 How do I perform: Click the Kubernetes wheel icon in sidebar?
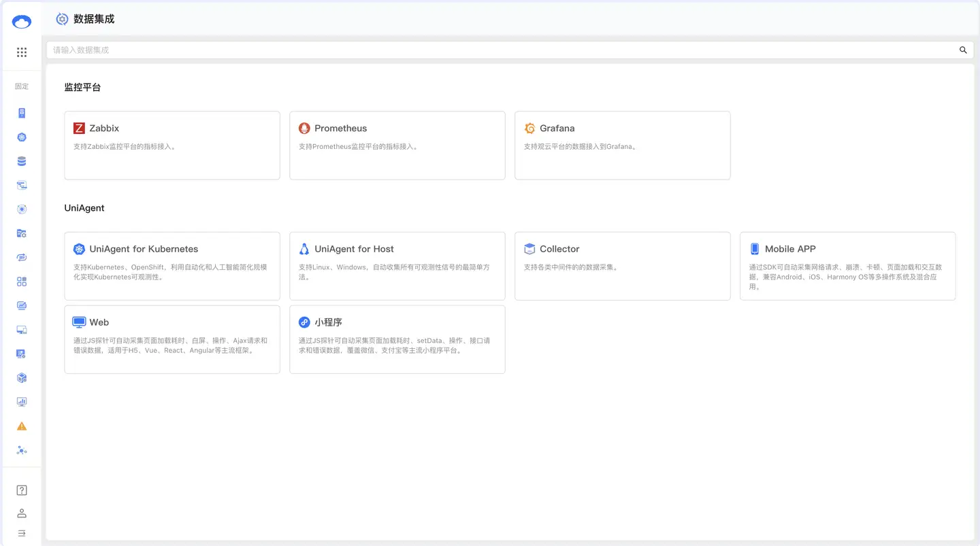click(22, 137)
